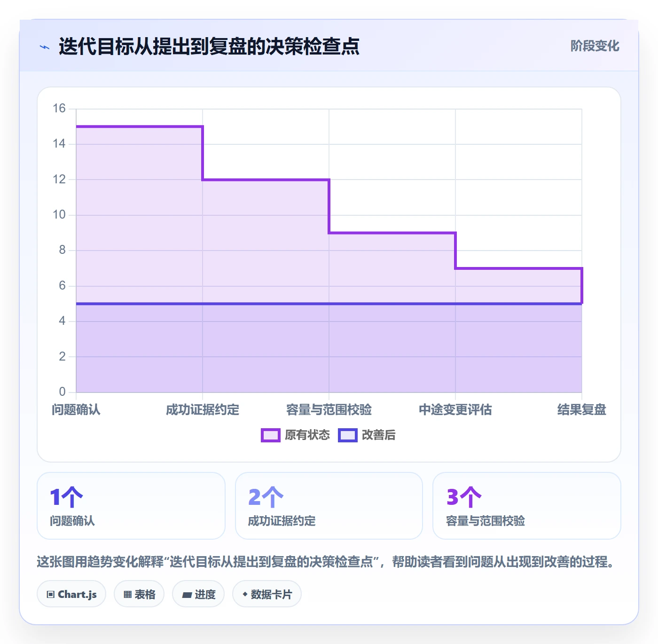Toggle the 改善后 legend swatch
Image resolution: width=658 pixels, height=644 pixels.
click(x=348, y=435)
